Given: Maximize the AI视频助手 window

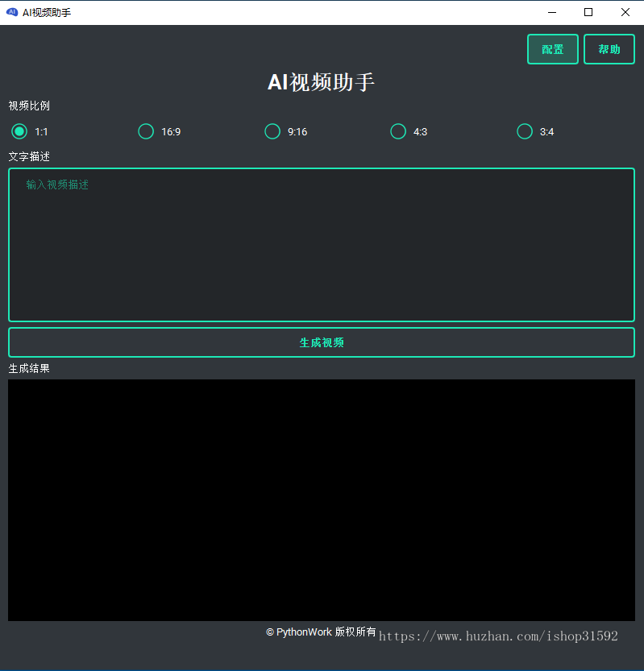Looking at the screenshot, I should click(588, 12).
